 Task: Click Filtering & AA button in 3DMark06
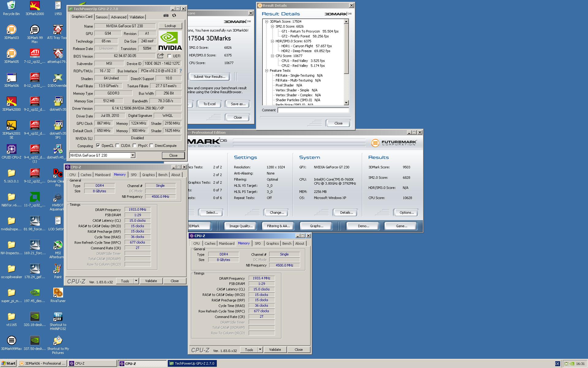[x=278, y=226]
